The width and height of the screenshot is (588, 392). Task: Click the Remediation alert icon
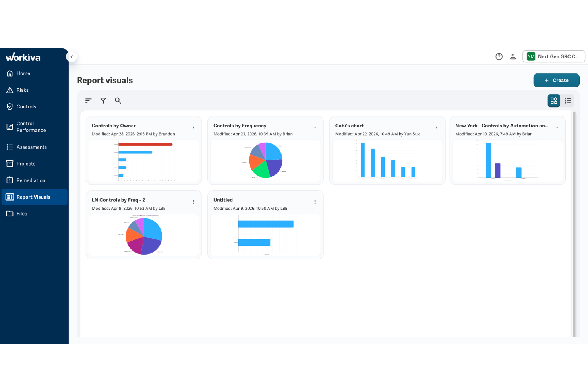[10, 180]
